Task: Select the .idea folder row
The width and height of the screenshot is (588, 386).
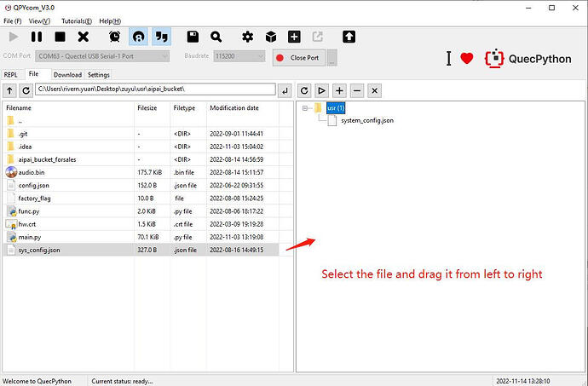Action: (x=141, y=147)
